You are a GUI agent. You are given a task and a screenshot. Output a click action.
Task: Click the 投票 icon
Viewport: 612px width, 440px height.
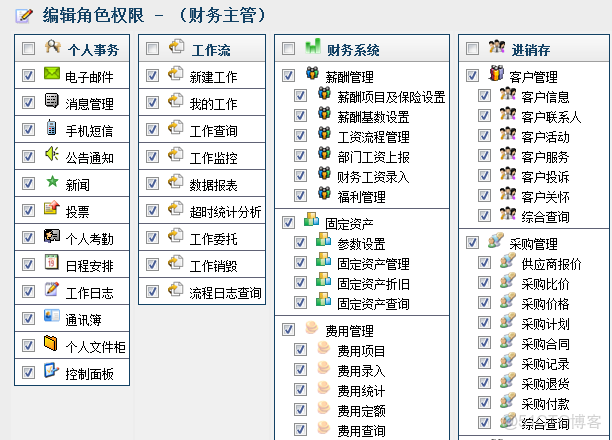[52, 208]
